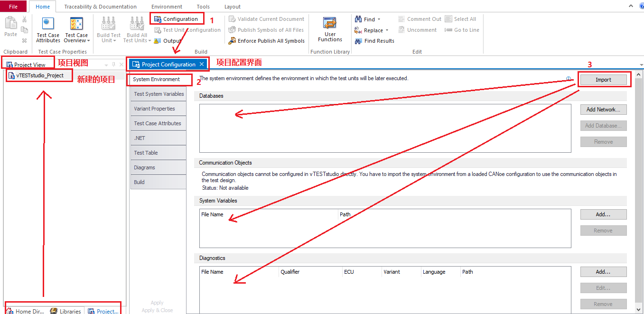The image size is (644, 314).
Task: Switch to the Traceability & Documentation tab
Action: pyautogui.click(x=101, y=6)
